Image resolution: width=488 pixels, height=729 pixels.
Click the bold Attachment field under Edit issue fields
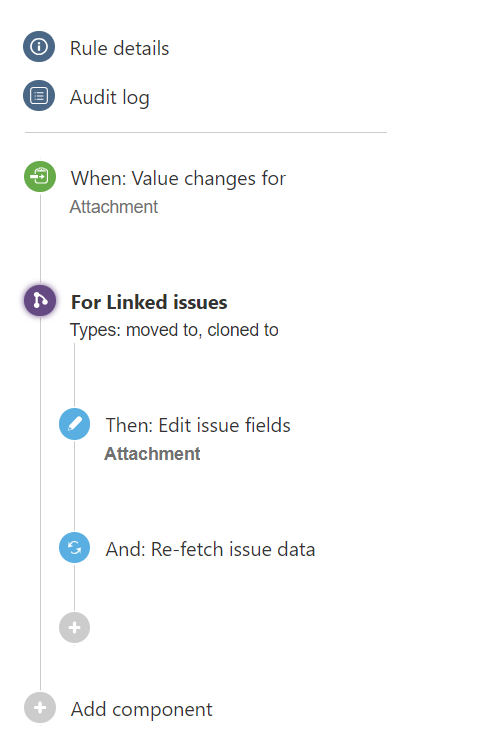coord(152,454)
